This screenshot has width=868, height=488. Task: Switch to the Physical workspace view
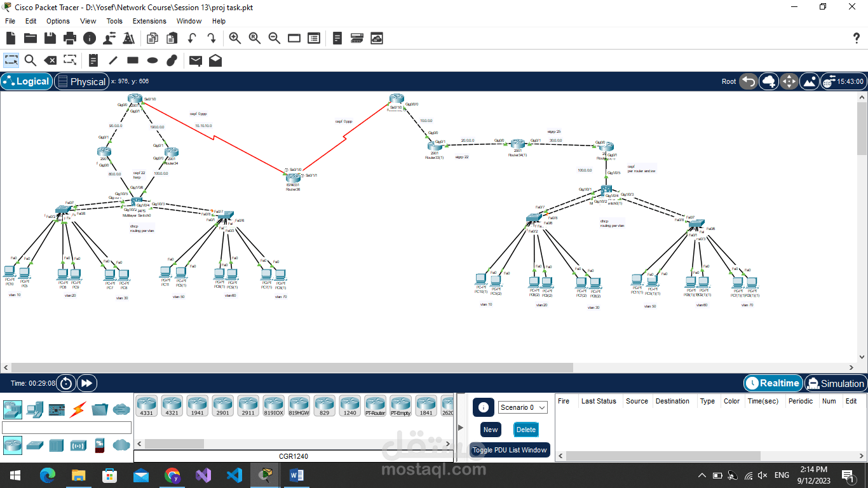(x=81, y=81)
